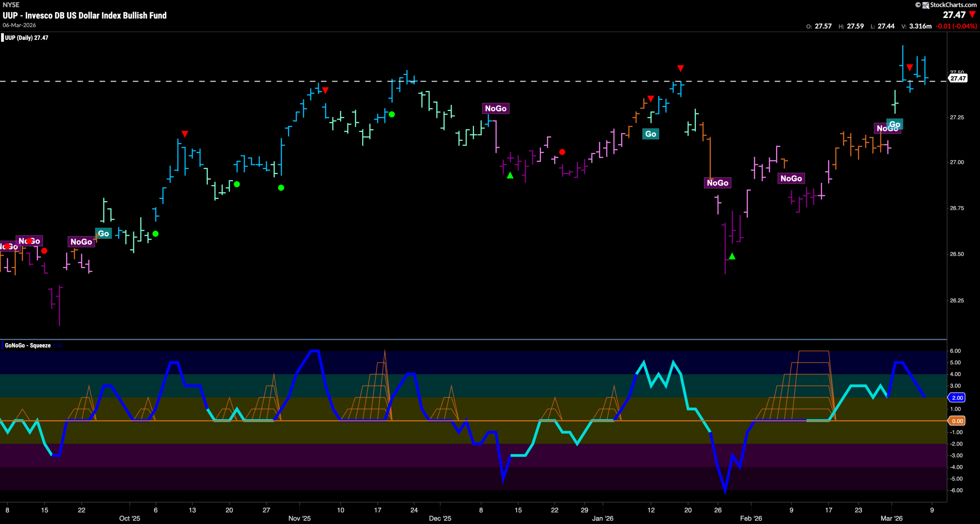Viewport: 980px width, 524px height.
Task: Select the red triangle above the mid-January 2026 high
Action: 680,69
